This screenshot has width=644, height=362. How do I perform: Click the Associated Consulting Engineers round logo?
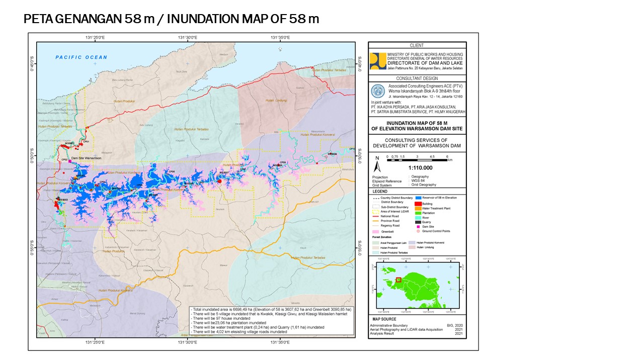377,91
